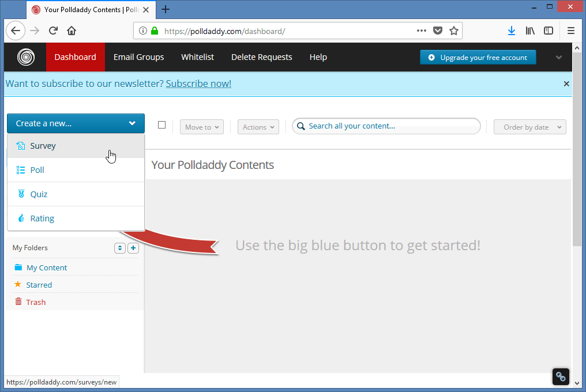Click the chain link icon at bottom right
The height and width of the screenshot is (392, 586).
[x=561, y=376]
